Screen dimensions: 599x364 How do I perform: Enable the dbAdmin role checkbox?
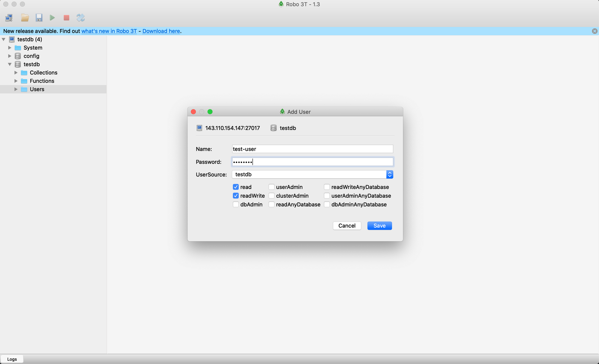pos(236,205)
